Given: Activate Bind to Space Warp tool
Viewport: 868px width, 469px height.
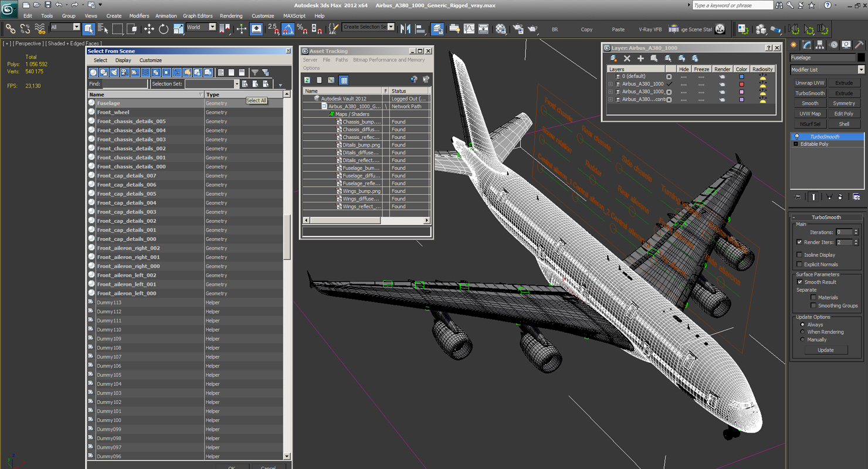Looking at the screenshot, I should click(x=40, y=29).
